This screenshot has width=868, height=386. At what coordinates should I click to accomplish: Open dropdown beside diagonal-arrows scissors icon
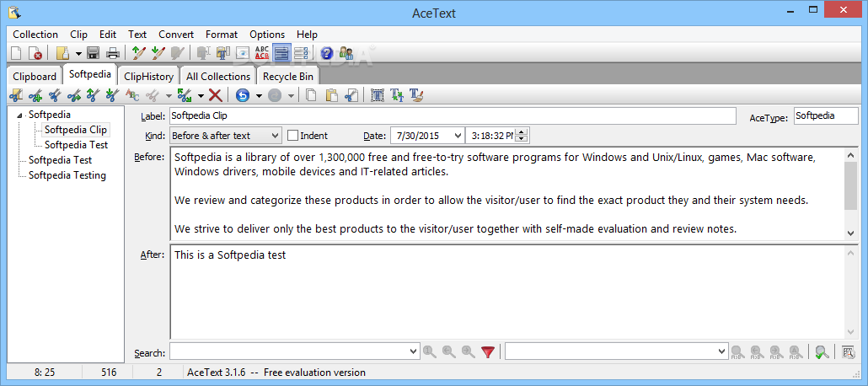coord(201,96)
